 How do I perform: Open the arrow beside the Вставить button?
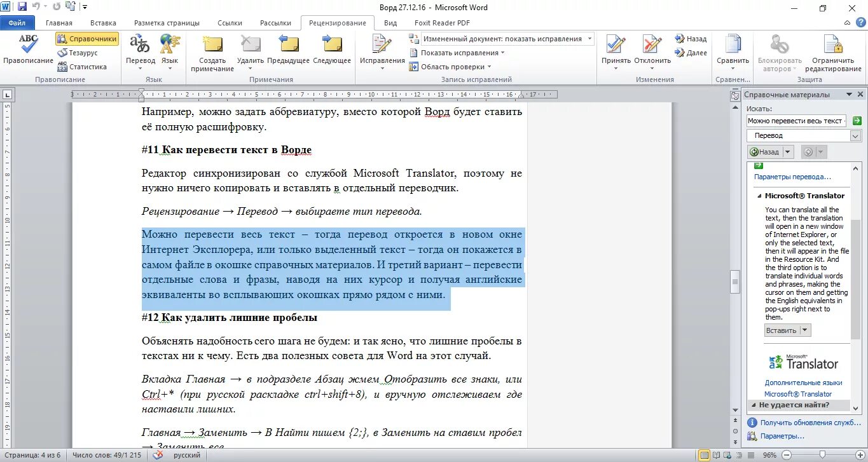805,330
